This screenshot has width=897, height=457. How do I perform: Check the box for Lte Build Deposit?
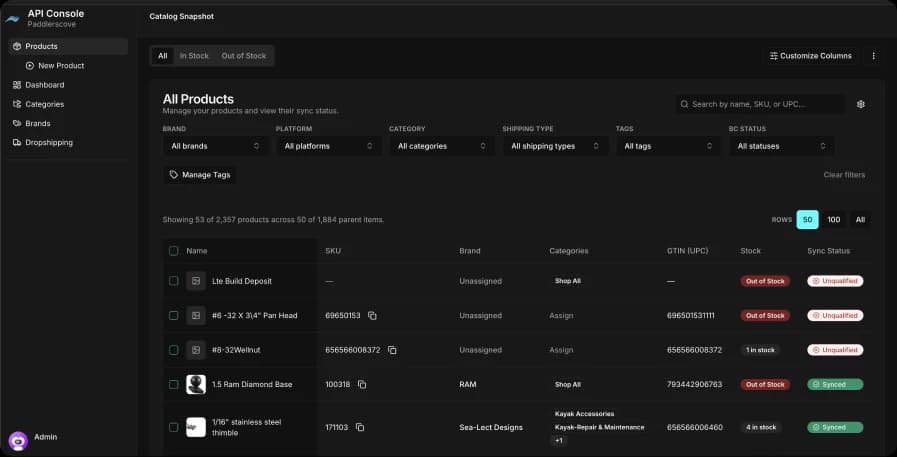coord(174,281)
